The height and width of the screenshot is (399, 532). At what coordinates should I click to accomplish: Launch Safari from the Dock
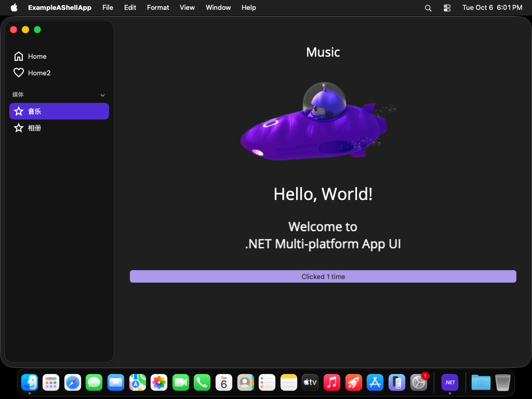[x=73, y=382]
